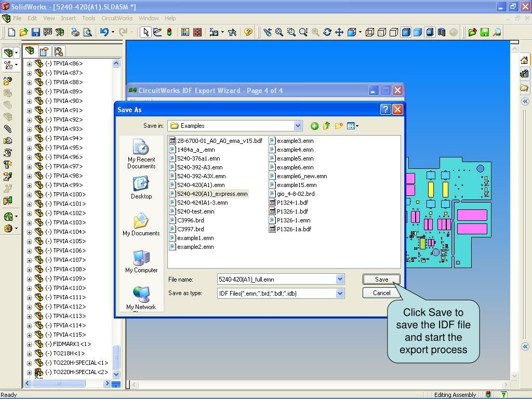Screen dimensions: 532x399
Task: Select file example6_new.emn
Action: tap(298, 176)
